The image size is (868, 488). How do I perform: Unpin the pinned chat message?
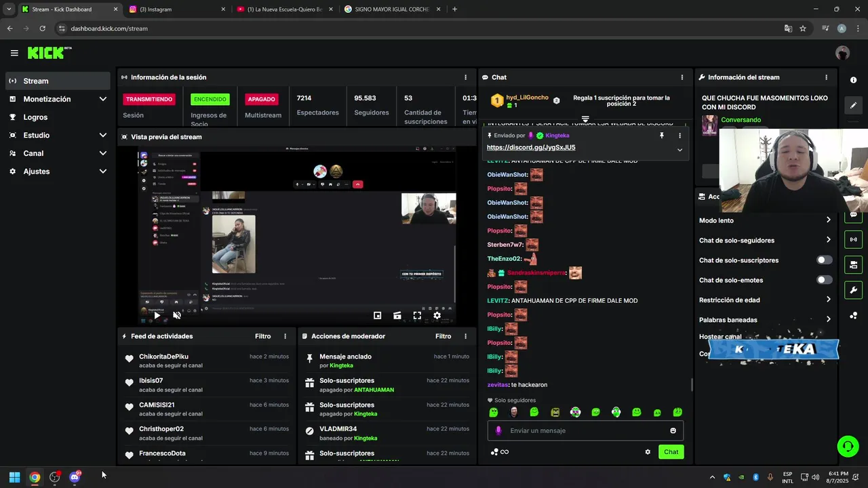coord(661,136)
